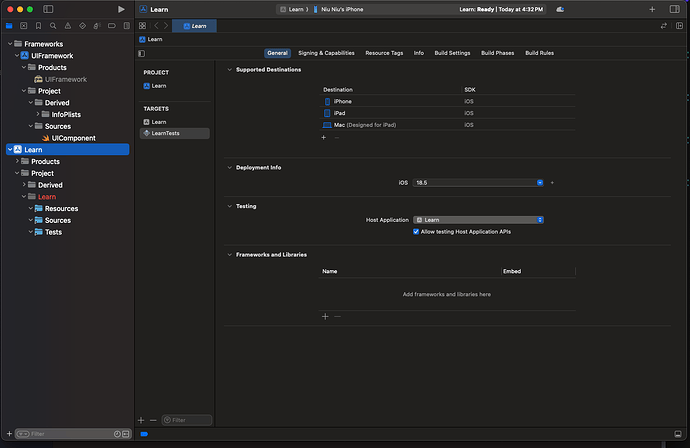690x448 pixels.
Task: Collapse the Supported Destinations section
Action: (229, 69)
